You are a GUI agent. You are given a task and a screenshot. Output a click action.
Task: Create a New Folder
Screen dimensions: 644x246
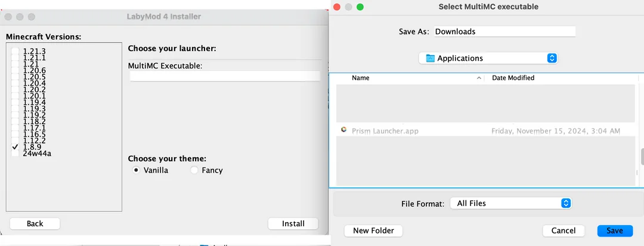[373, 231]
